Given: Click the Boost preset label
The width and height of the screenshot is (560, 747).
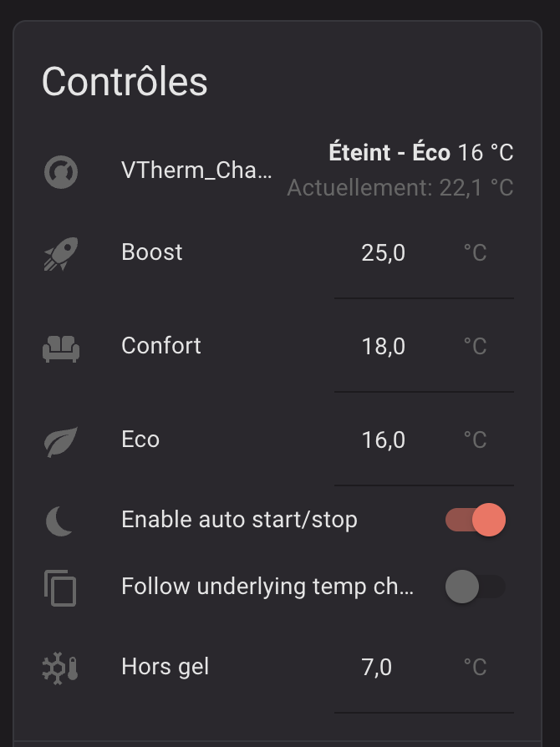Looking at the screenshot, I should coord(152,252).
